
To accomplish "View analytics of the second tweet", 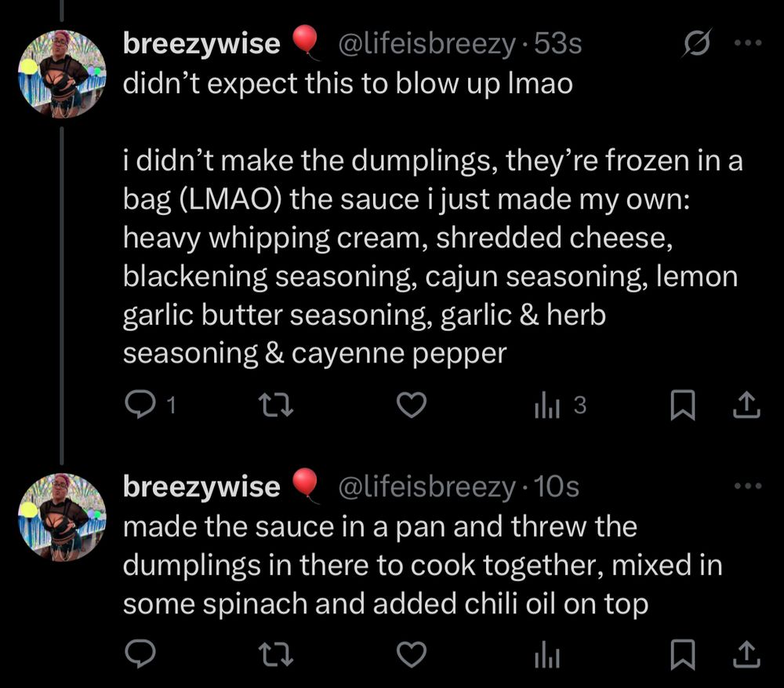I will (x=546, y=653).
